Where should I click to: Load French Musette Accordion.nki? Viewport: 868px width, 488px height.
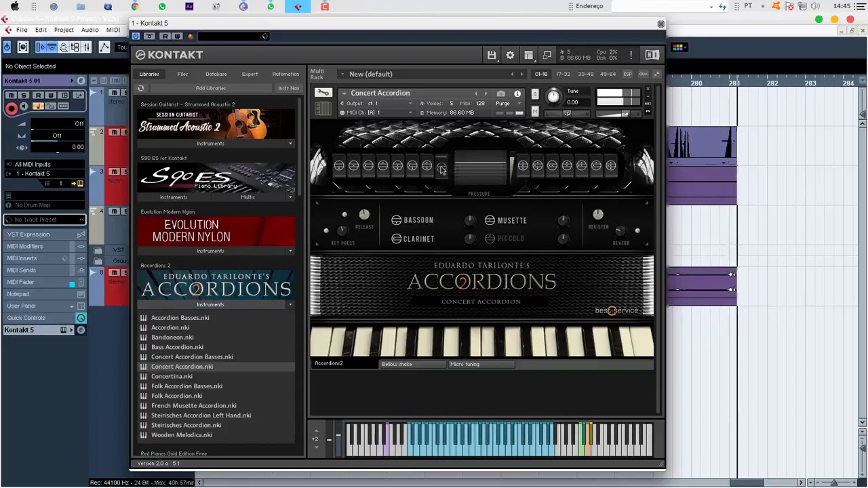click(193, 405)
